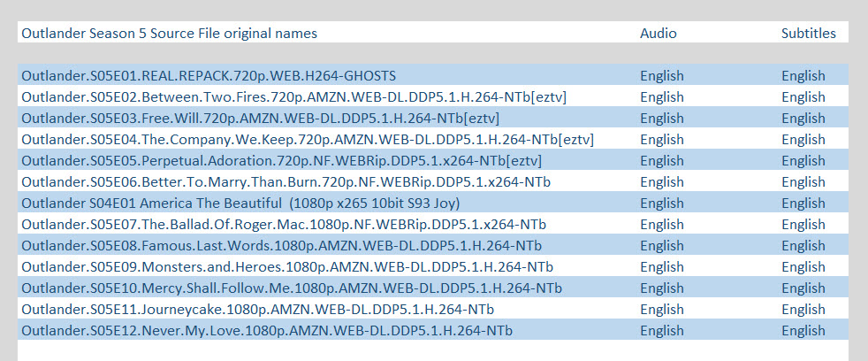This screenshot has height=361, width=868.
Task: Select the S05E12 Never.My.Love filename
Action: 267,331
